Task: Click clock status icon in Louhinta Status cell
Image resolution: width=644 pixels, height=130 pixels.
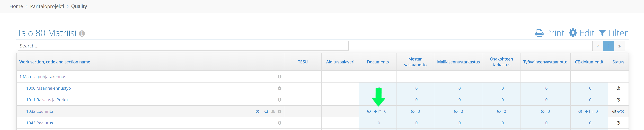Action: coord(614,111)
